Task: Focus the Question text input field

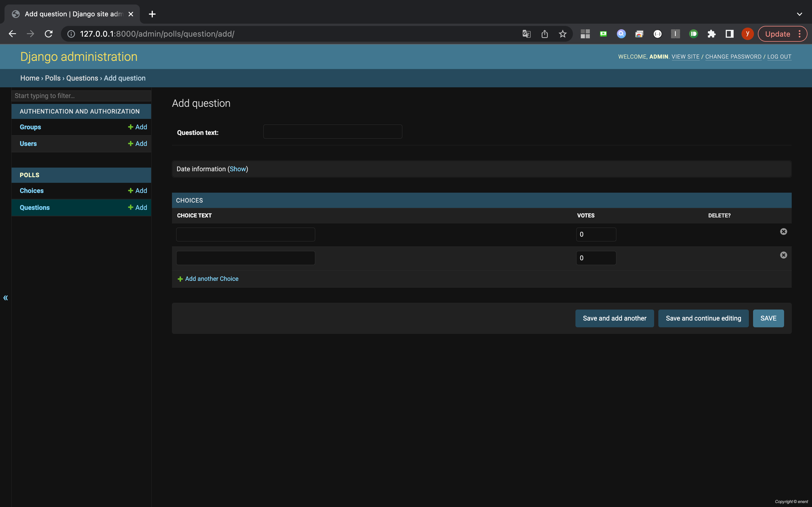Action: coord(332,132)
